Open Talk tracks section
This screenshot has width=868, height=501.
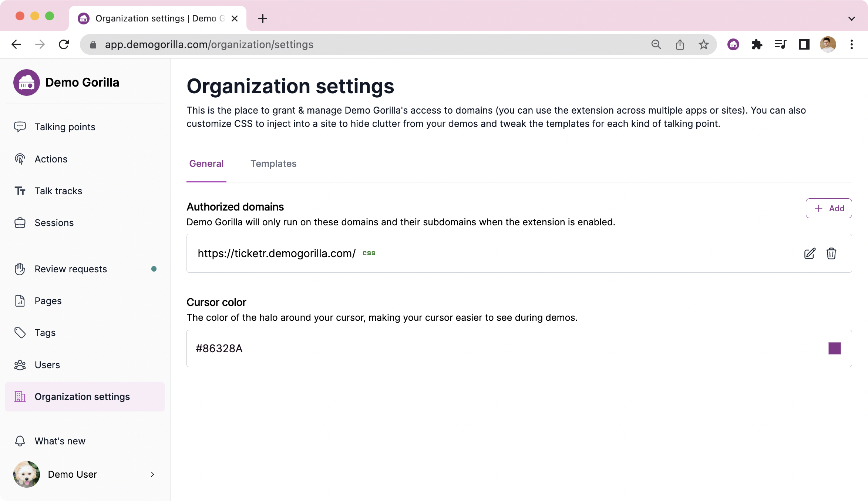[x=58, y=191]
